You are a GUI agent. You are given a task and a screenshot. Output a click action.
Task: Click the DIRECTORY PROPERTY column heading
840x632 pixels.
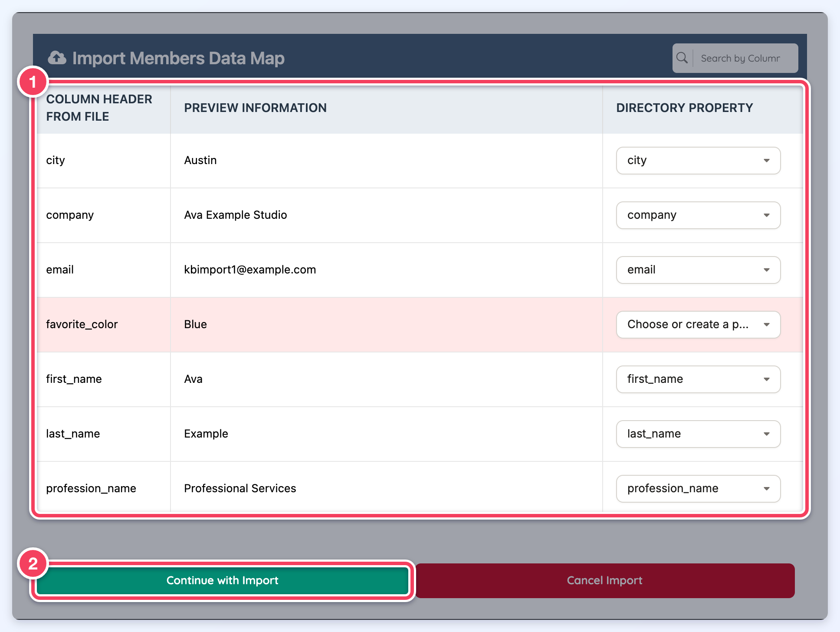(x=685, y=108)
